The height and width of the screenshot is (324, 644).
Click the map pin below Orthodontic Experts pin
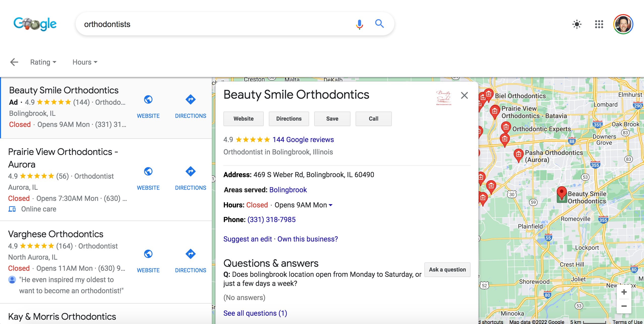click(x=505, y=140)
